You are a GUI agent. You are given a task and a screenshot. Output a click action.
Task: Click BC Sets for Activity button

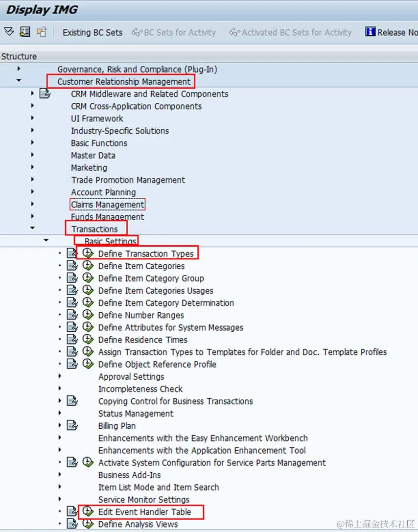point(174,33)
